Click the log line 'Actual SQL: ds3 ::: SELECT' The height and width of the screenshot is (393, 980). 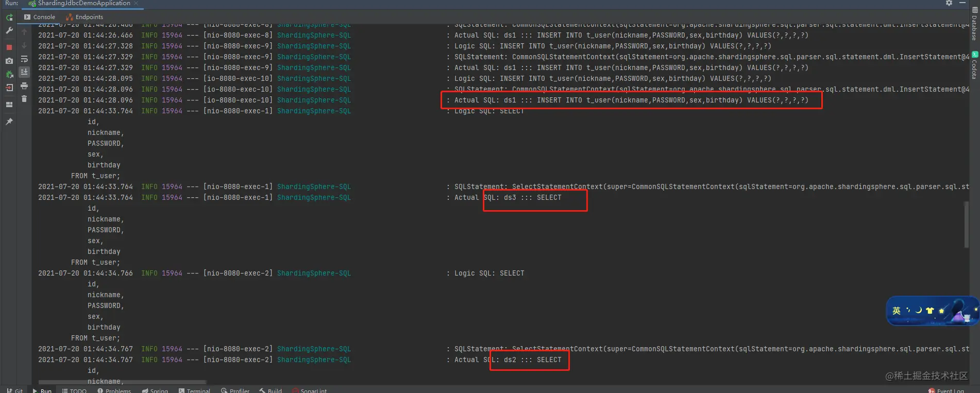pyautogui.click(x=508, y=198)
